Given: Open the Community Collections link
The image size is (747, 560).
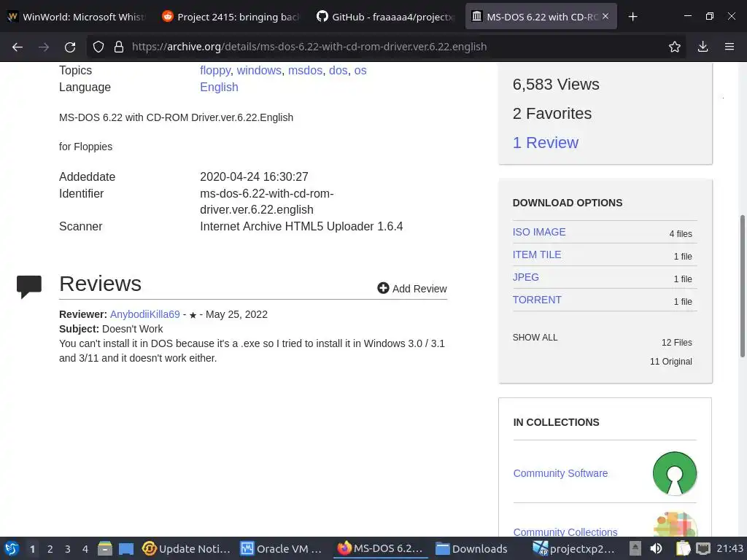Looking at the screenshot, I should [x=565, y=532].
